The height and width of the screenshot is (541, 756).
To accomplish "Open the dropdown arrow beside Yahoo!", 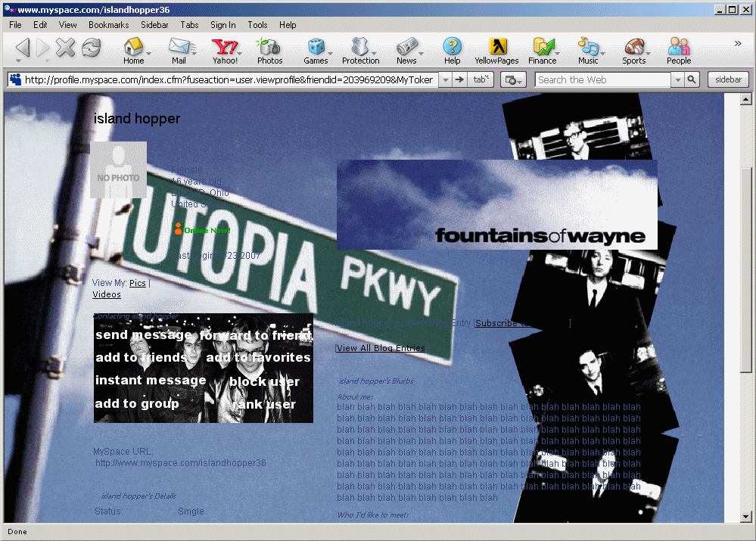I will click(240, 53).
